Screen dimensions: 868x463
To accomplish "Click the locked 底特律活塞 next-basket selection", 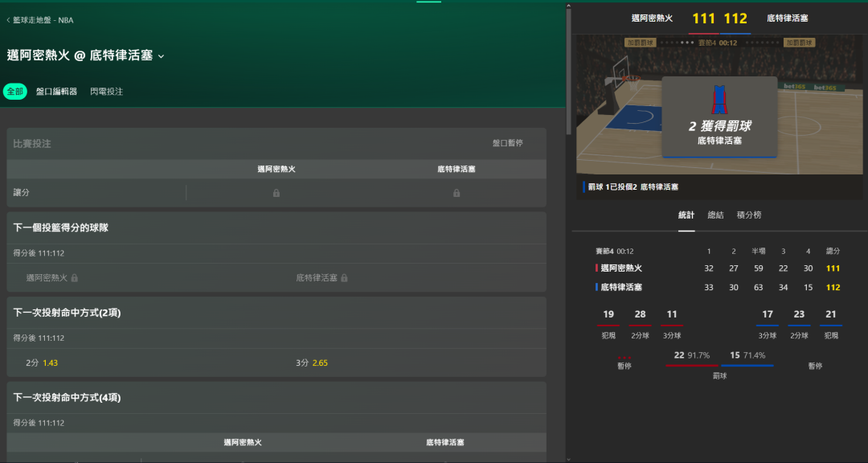I will pos(321,277).
